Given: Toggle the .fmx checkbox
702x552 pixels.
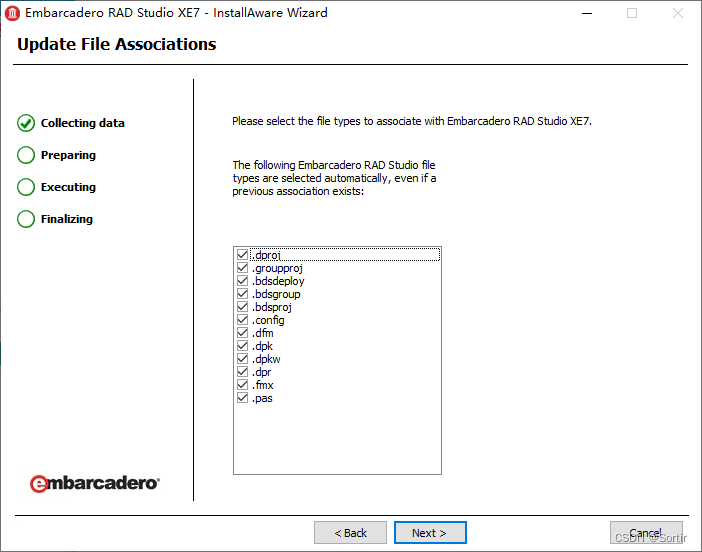Looking at the screenshot, I should click(242, 385).
